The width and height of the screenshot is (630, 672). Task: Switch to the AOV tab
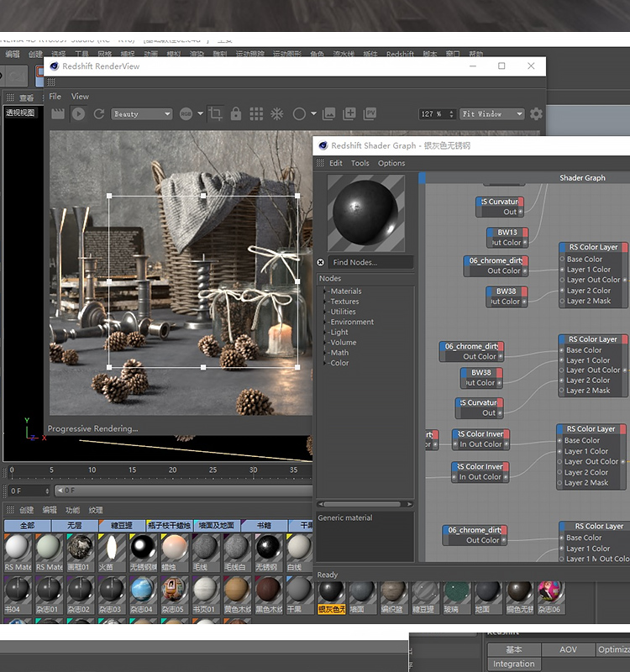[x=568, y=649]
